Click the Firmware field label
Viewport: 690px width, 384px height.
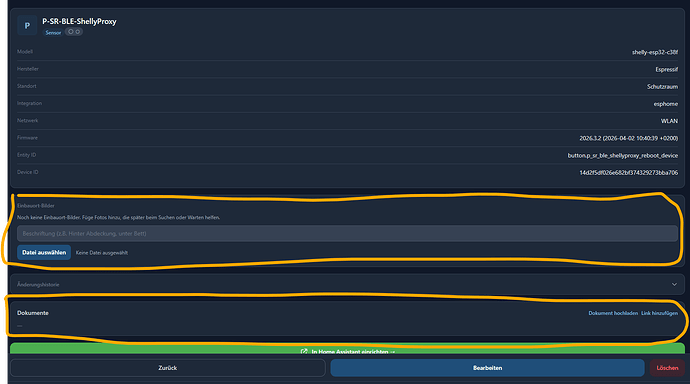click(27, 138)
